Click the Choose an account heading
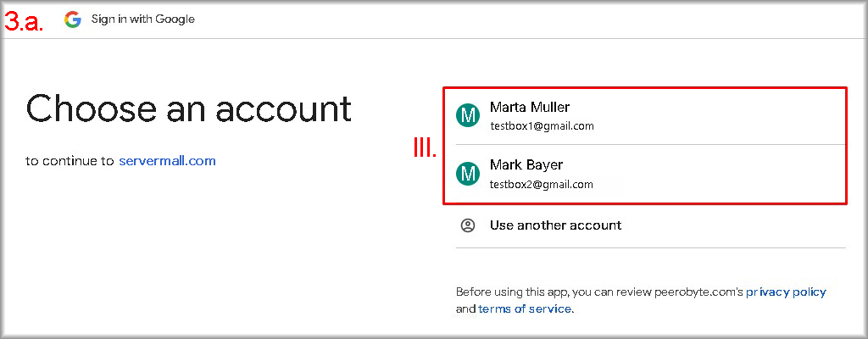The width and height of the screenshot is (868, 339). [188, 108]
